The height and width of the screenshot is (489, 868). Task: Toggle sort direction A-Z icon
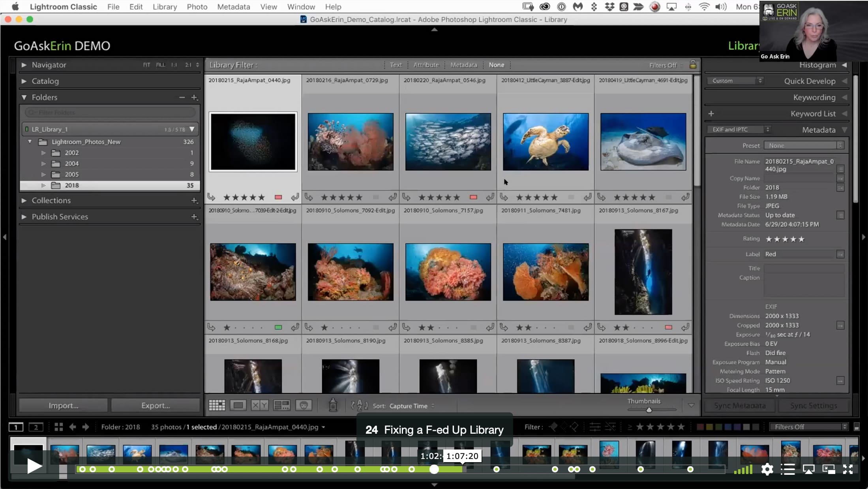pos(359,406)
